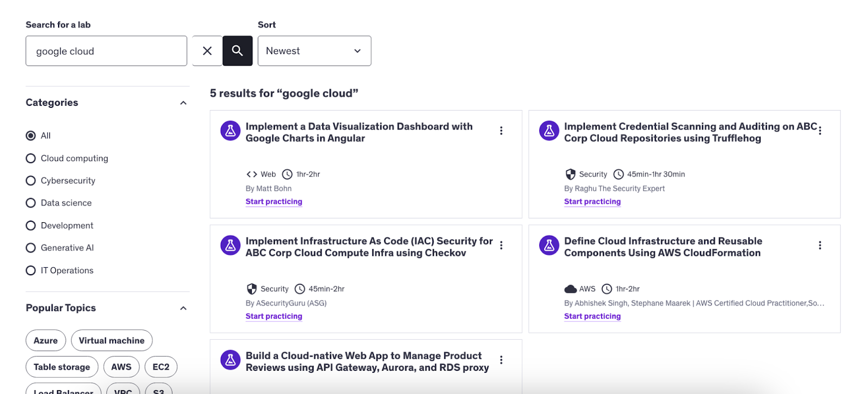Image resolution: width=868 pixels, height=394 pixels.
Task: Open kebab menu on Trufflehog credential scanning lab
Action: 820,131
